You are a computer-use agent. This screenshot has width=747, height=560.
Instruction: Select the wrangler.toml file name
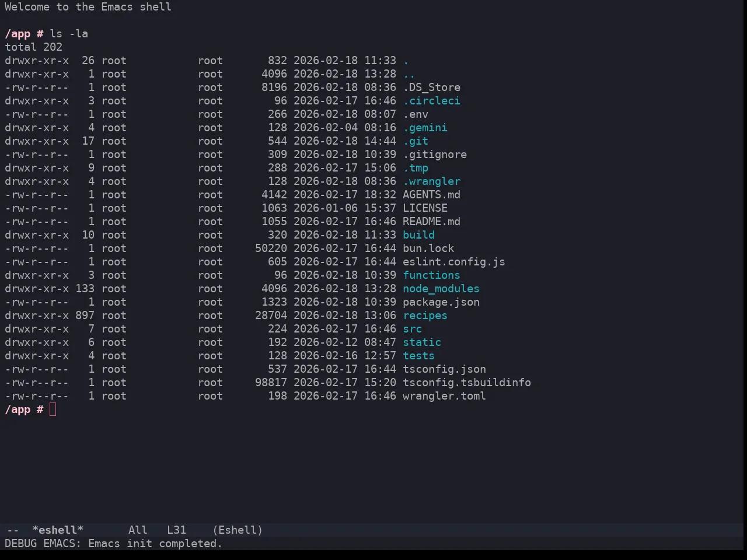tap(444, 396)
